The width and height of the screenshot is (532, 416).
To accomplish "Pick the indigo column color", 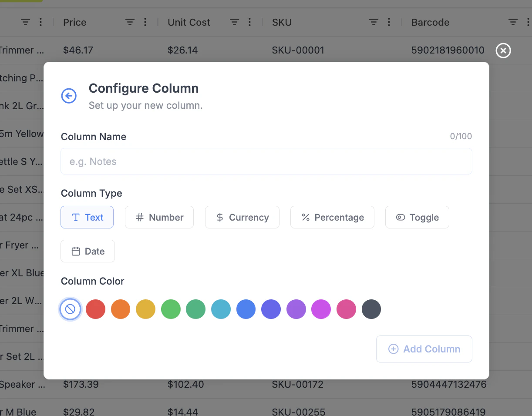I will pyautogui.click(x=271, y=309).
